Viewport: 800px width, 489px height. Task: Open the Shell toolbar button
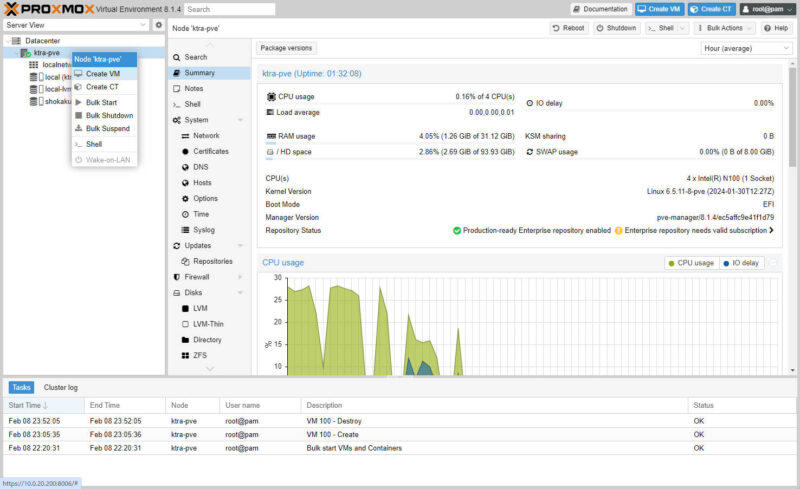click(x=661, y=28)
